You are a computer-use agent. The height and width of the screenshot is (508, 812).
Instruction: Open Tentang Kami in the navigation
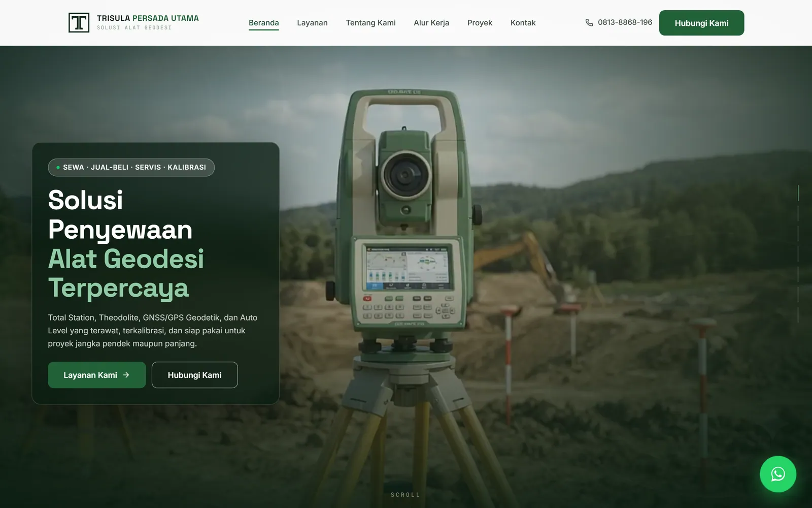pos(370,23)
